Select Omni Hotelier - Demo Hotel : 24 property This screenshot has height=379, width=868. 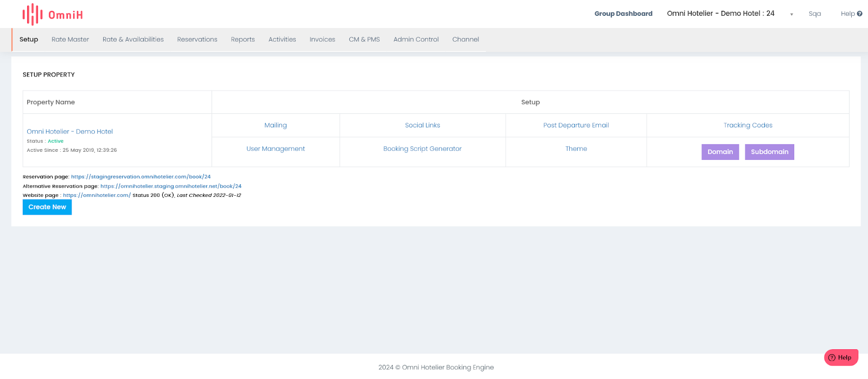click(720, 14)
